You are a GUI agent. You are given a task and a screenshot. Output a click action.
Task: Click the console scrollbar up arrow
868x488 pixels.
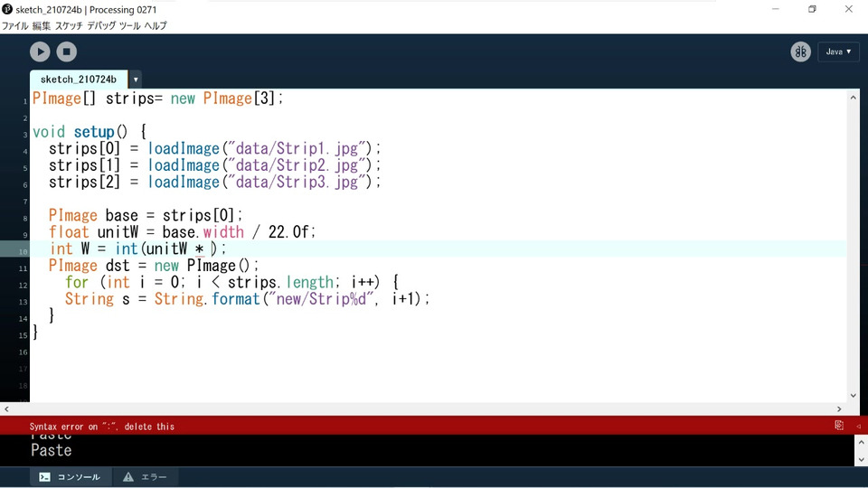(x=861, y=442)
